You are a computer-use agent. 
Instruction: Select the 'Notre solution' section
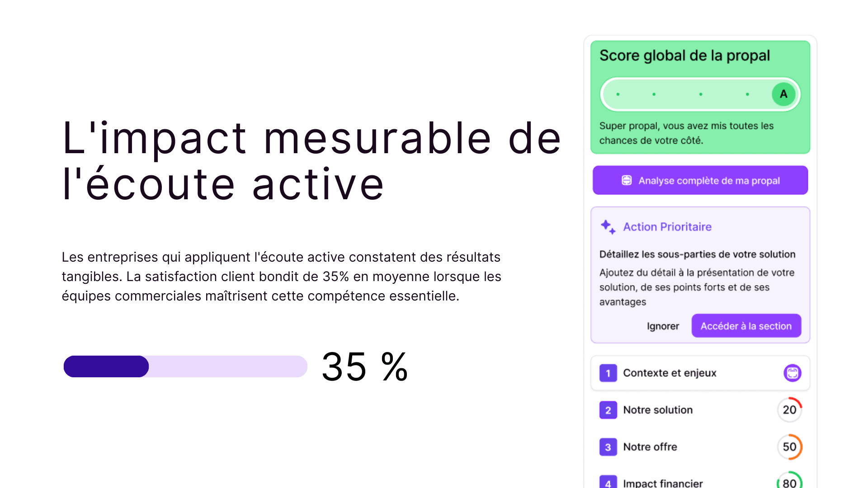point(658,410)
